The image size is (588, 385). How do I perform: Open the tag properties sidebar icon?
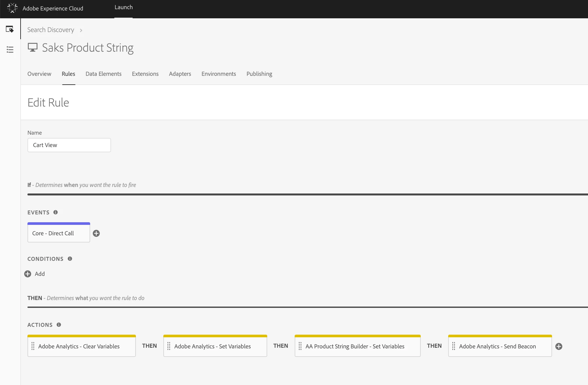[10, 29]
